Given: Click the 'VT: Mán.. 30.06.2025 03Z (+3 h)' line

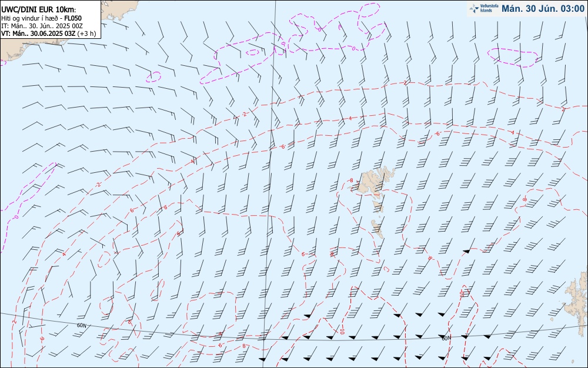Looking at the screenshot, I should tap(49, 34).
